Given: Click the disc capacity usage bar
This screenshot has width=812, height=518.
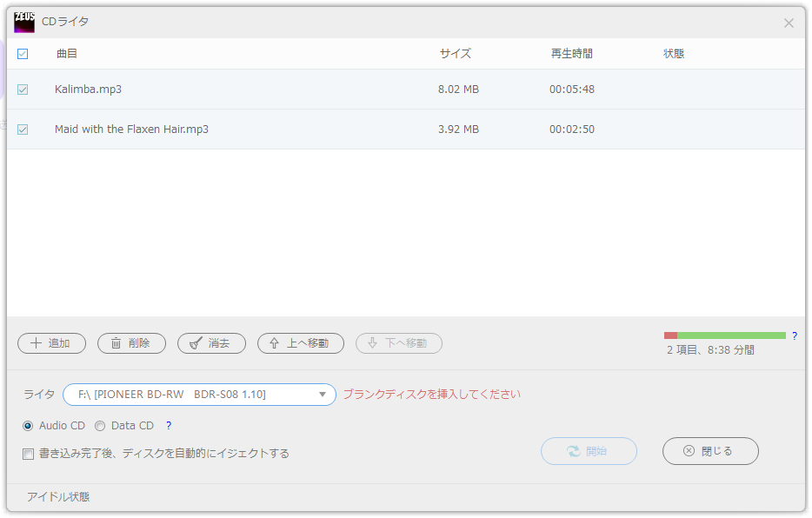Looking at the screenshot, I should coord(724,335).
